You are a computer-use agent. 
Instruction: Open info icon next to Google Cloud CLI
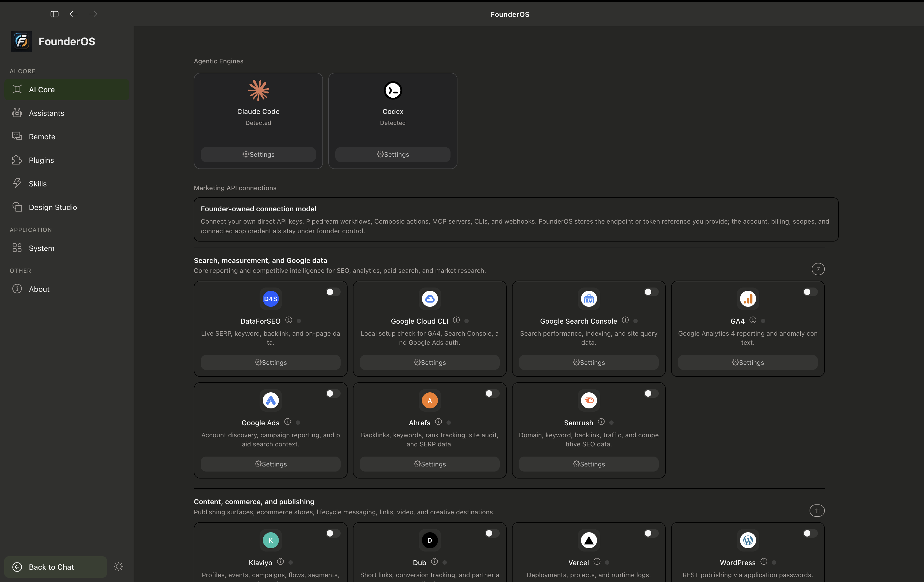[x=456, y=320]
